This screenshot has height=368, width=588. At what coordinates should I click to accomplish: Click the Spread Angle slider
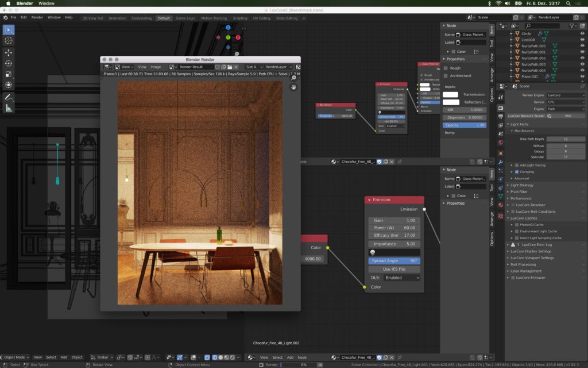pos(394,260)
